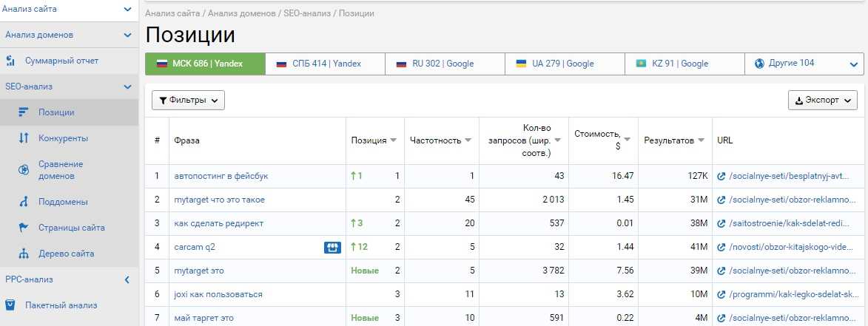Click query count 3 782
Viewport: 868px width, 326px height.
click(554, 271)
